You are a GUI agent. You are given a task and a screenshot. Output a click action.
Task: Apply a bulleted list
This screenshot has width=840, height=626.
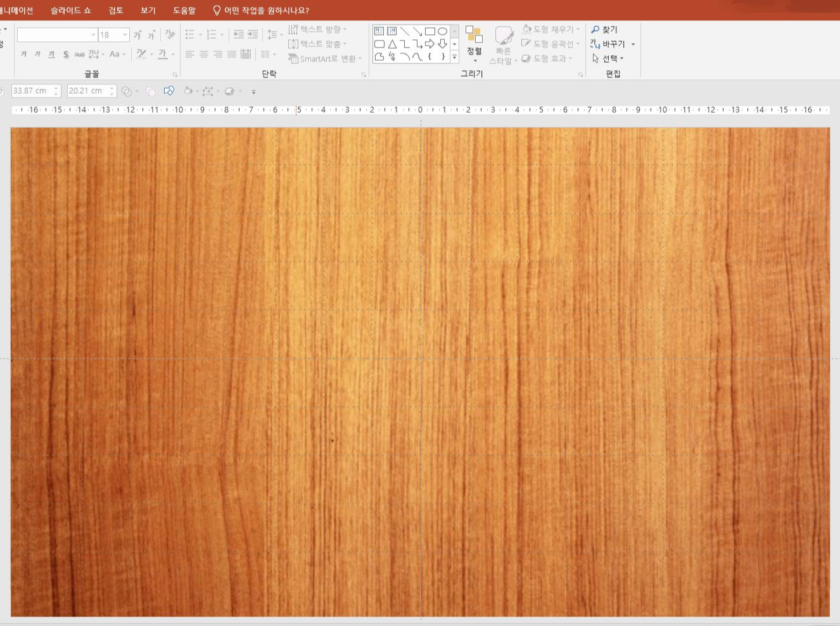point(189,34)
